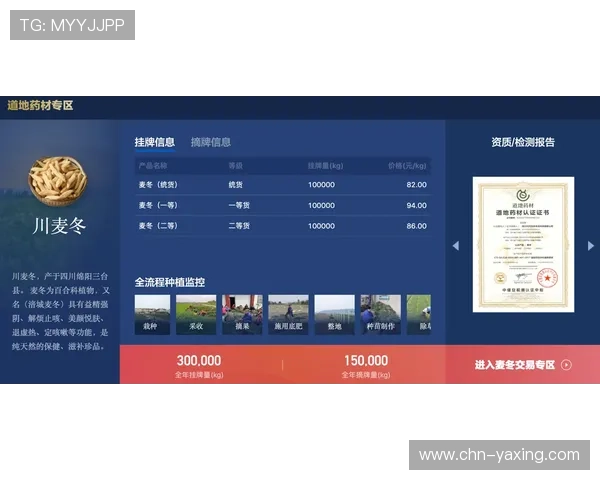Click the 资质/检测报告 heading

tap(523, 142)
